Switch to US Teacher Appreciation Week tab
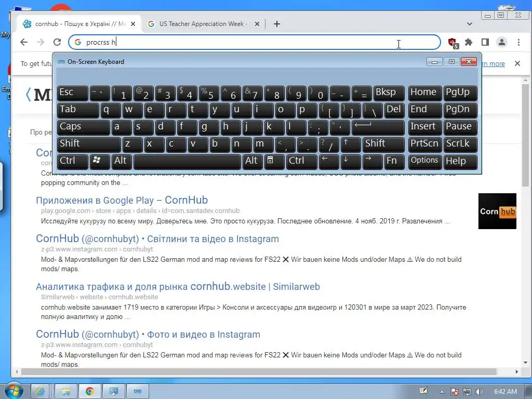 (x=203, y=24)
